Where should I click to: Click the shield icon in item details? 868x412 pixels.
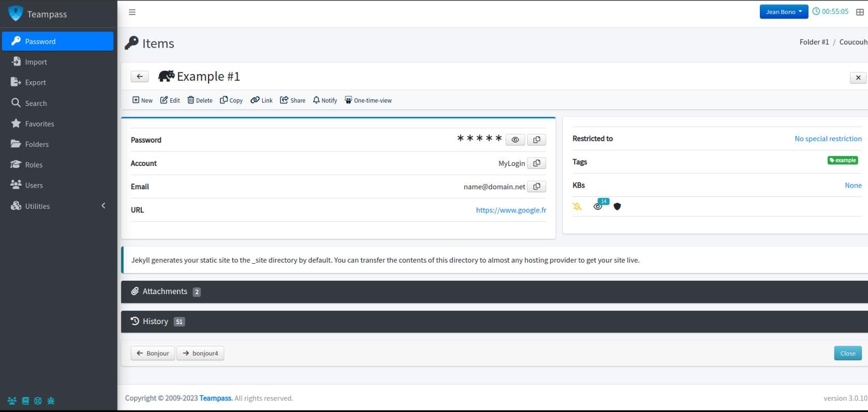[617, 206]
